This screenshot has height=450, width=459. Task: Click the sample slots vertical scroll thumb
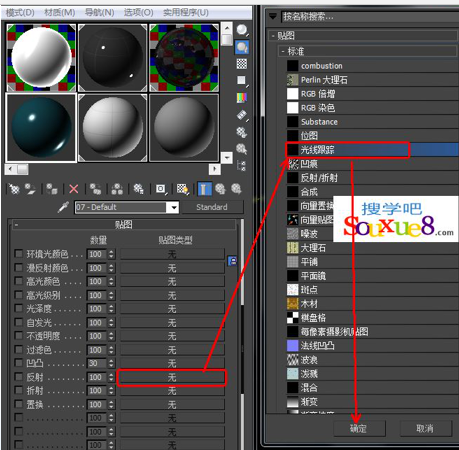227,40
